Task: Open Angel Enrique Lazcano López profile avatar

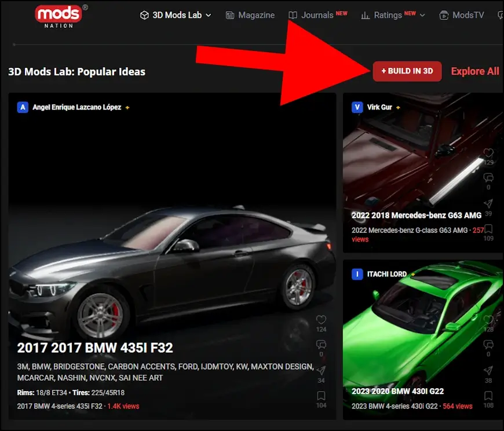Action: (23, 107)
